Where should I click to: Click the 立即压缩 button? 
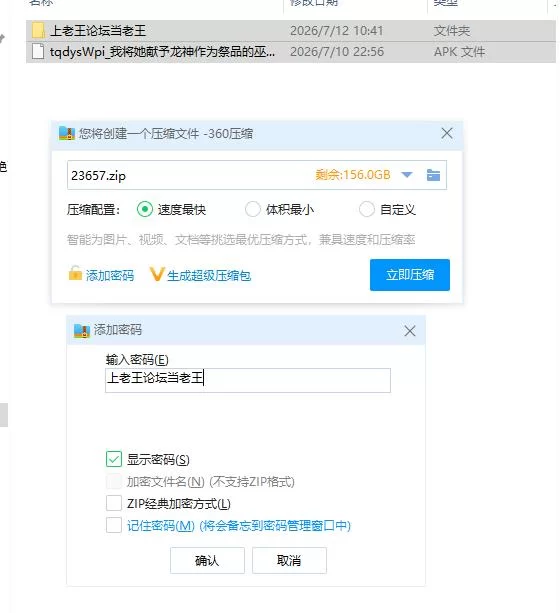click(410, 275)
